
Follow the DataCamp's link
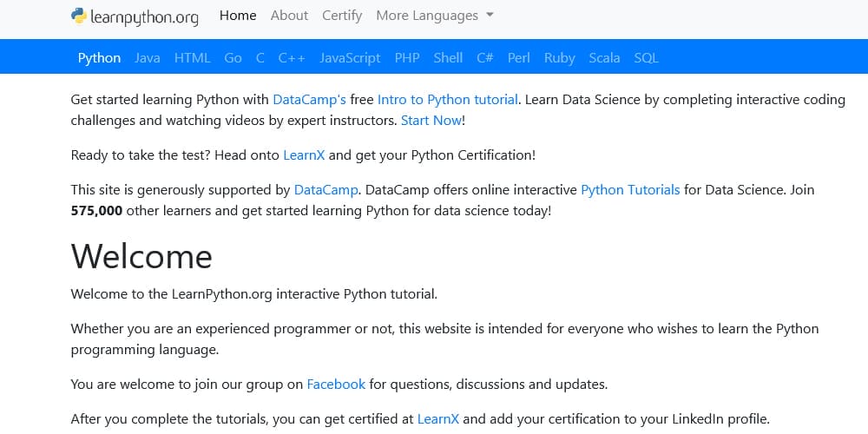point(310,100)
